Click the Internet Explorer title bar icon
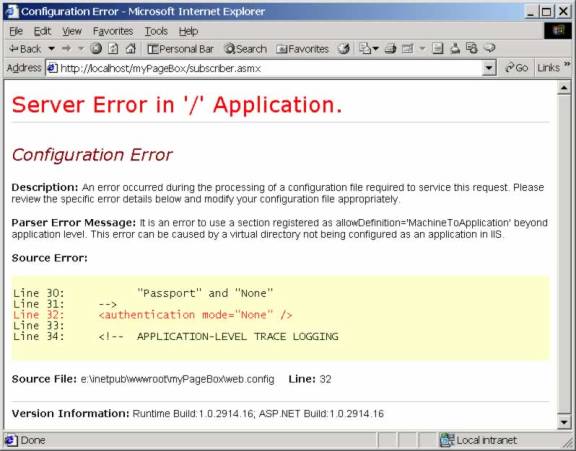 (12, 11)
